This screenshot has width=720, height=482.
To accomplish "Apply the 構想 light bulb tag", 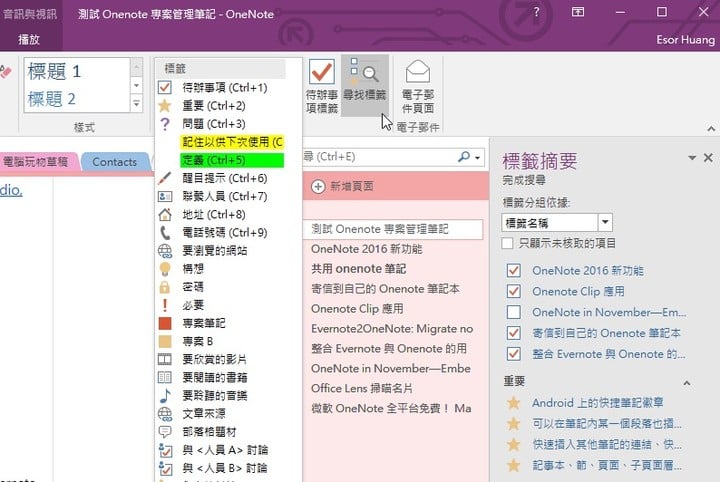I will tap(165, 269).
